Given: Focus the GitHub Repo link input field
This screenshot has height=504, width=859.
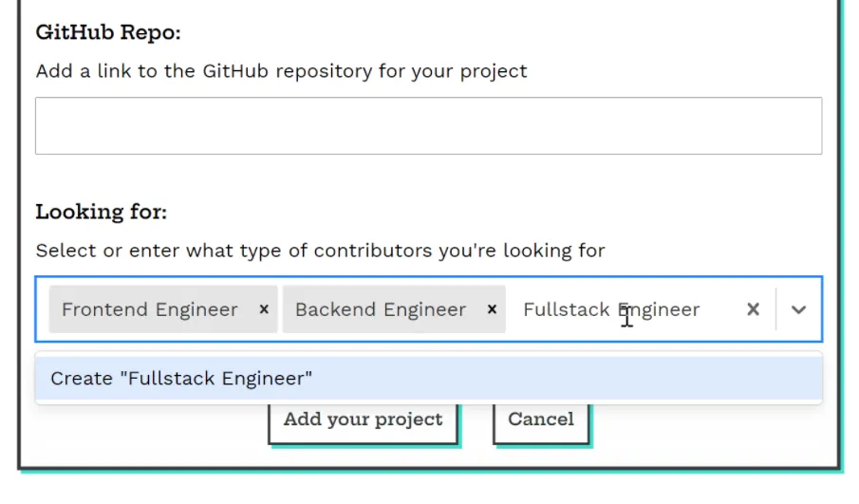Looking at the screenshot, I should tap(428, 125).
